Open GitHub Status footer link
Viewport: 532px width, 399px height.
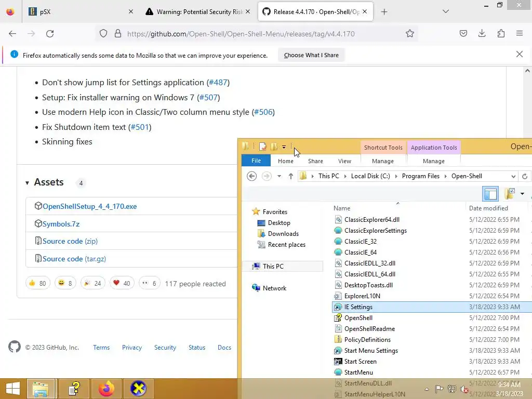(x=197, y=348)
